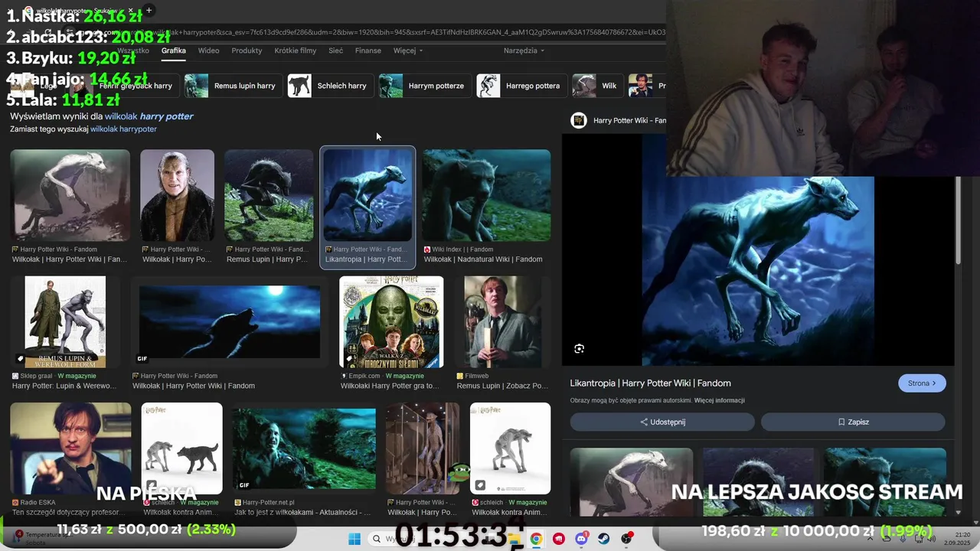Show hidden system tray icons chevron
This screenshot has height=551, width=980.
pos(871,539)
